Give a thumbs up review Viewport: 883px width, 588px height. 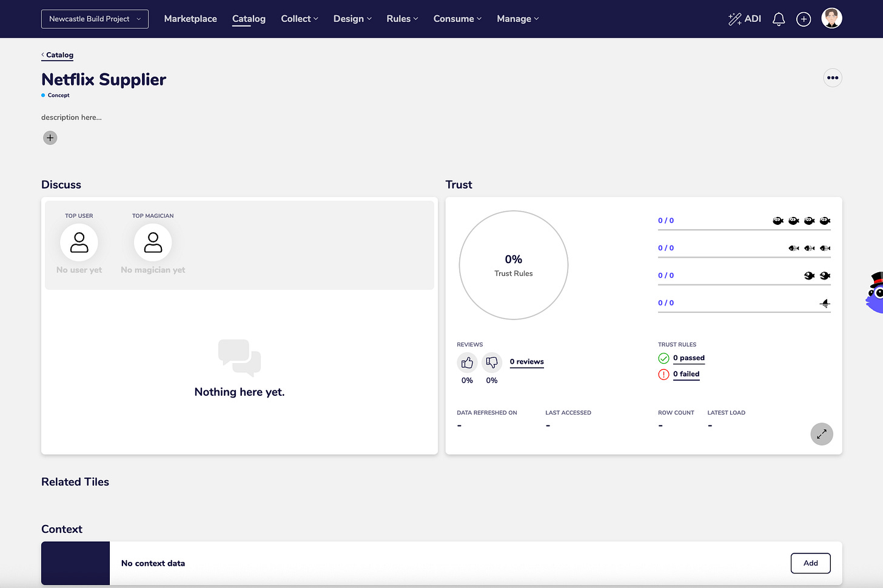[467, 362]
